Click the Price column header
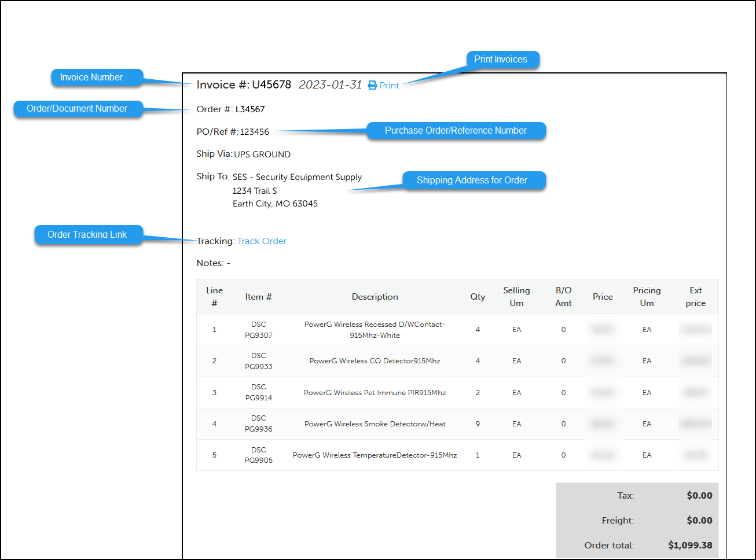 [603, 297]
